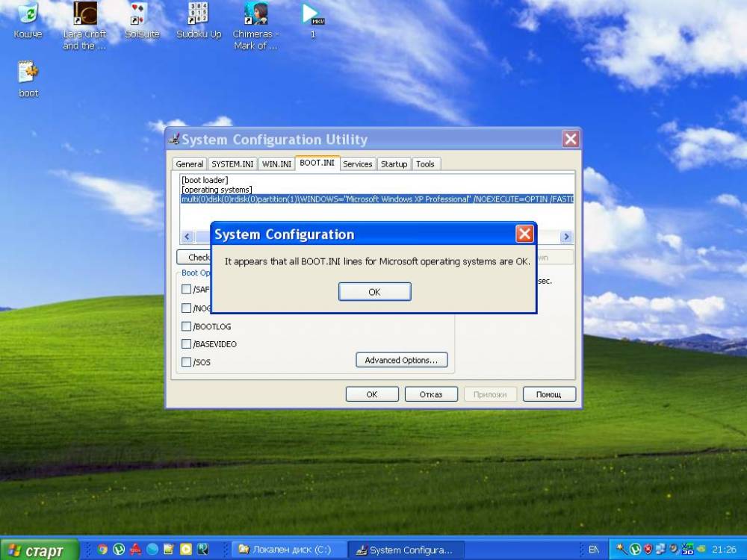Viewport: 747px width, 560px height.
Task: Select the MKV video file named 1
Action: pyautogui.click(x=312, y=20)
